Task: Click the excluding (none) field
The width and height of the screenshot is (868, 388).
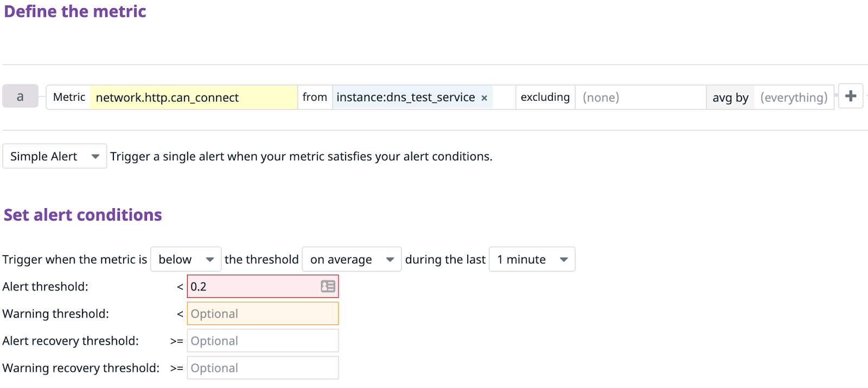Action: click(x=640, y=98)
